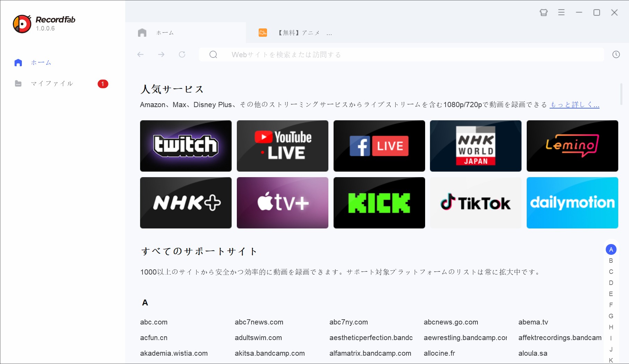Screen dimensions: 629x364
Task: Open the Lemino service tile
Action: coord(572,146)
